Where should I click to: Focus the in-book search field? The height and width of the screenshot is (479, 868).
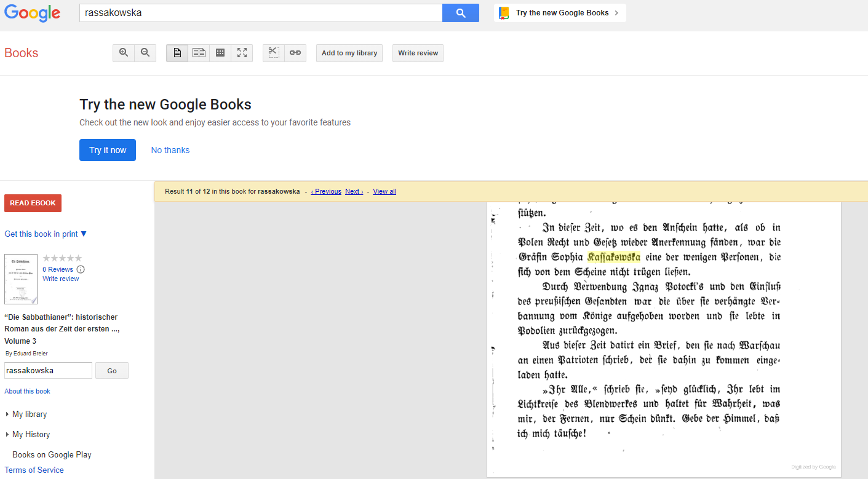pos(48,371)
